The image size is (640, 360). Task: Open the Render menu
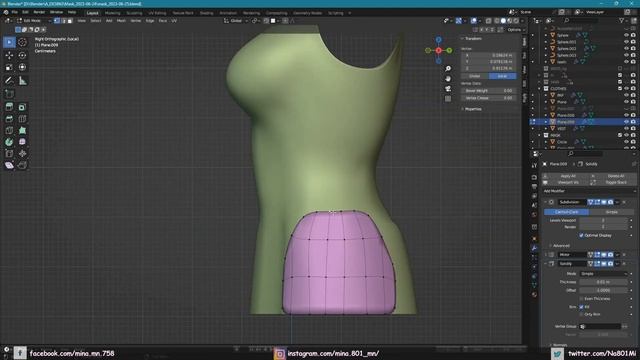[x=39, y=12]
